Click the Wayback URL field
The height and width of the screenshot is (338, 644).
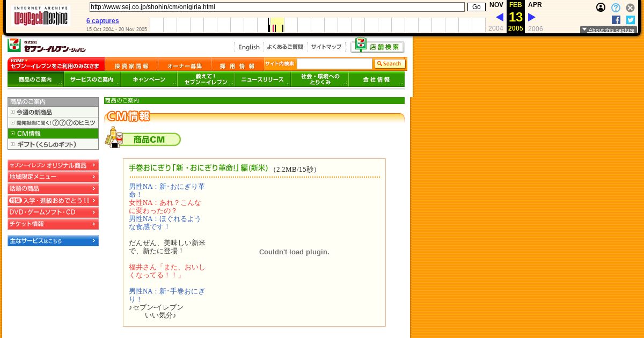coord(277,7)
